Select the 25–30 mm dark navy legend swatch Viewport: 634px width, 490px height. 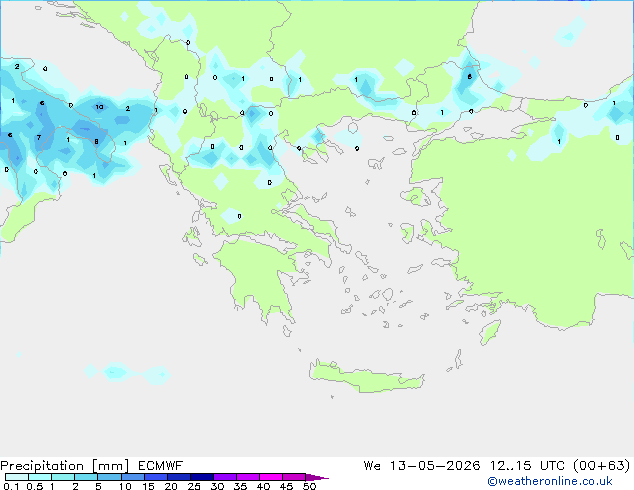(201, 477)
